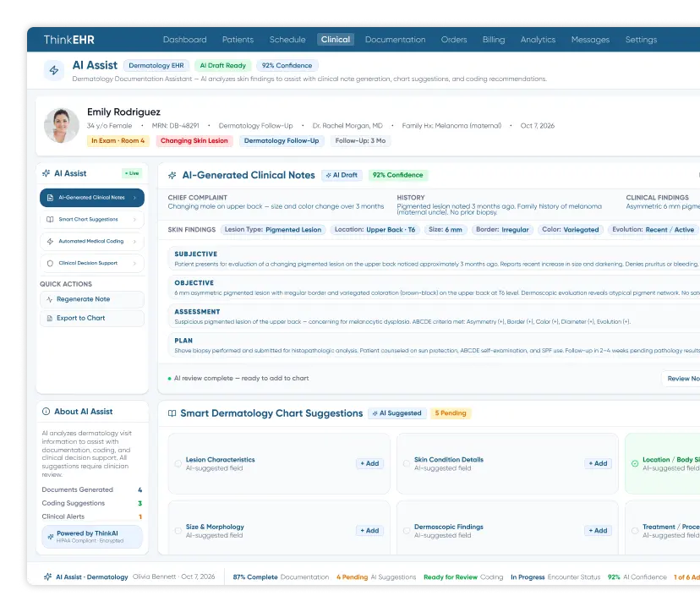700x612 pixels.
Task: Click the sparkle icon inside the AI Suggested badge
Action: coord(375,413)
